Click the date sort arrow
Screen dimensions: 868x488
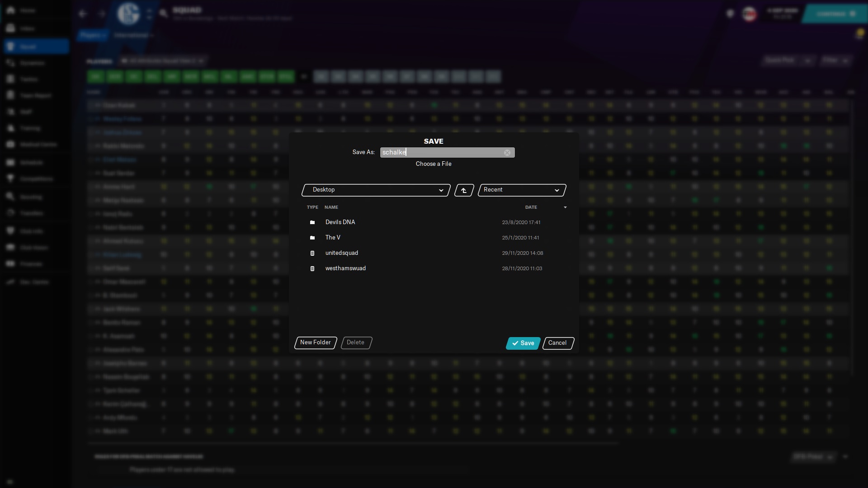point(565,207)
